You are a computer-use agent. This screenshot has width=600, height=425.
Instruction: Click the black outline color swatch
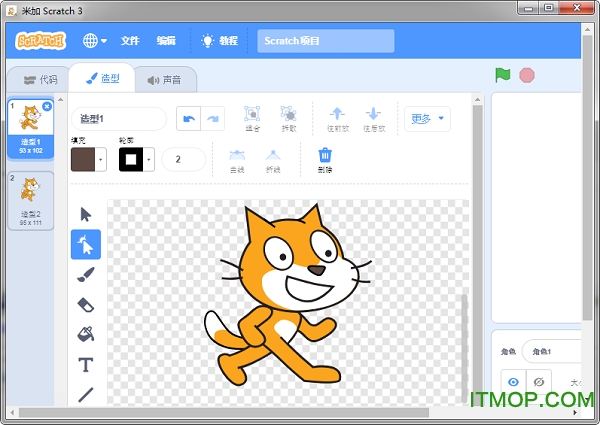pos(131,160)
